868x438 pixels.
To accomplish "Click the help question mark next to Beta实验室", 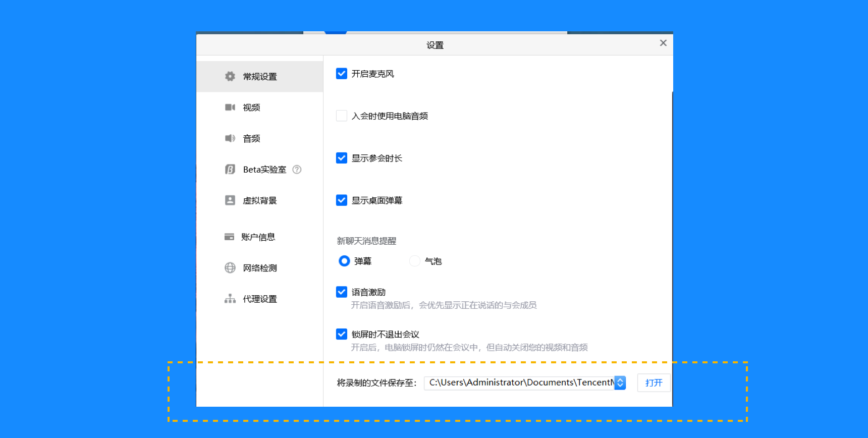I will [x=297, y=170].
